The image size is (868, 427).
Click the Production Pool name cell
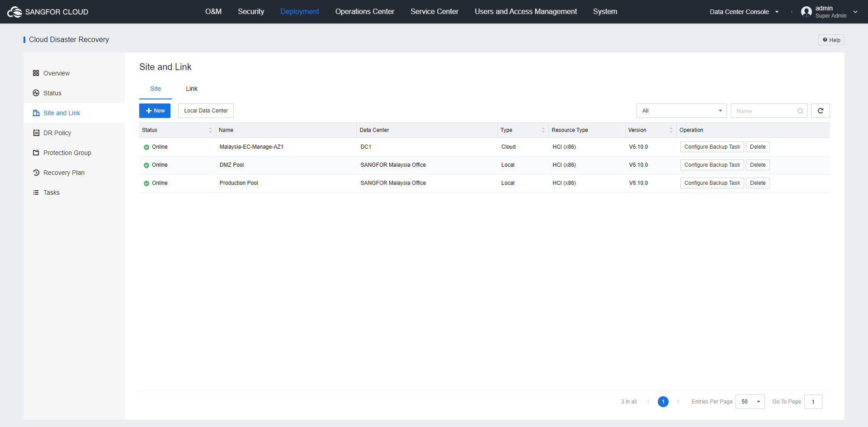pyautogui.click(x=239, y=183)
